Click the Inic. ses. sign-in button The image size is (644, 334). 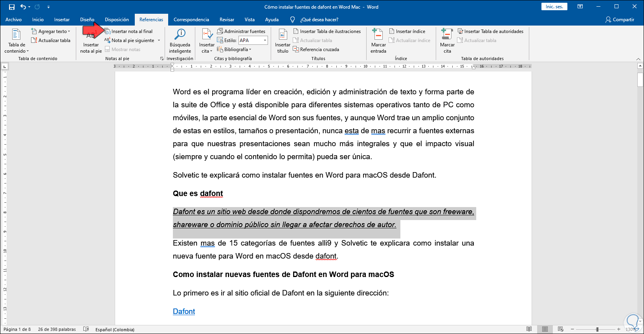click(554, 7)
